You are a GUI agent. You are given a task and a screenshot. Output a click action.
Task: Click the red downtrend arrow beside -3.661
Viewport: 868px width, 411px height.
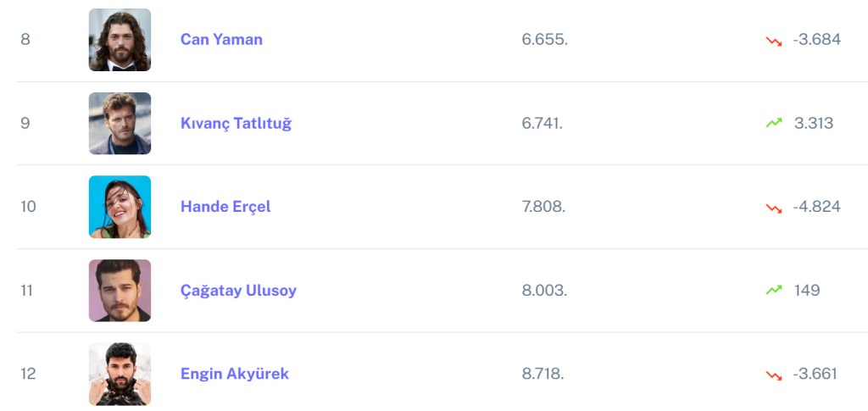click(773, 375)
